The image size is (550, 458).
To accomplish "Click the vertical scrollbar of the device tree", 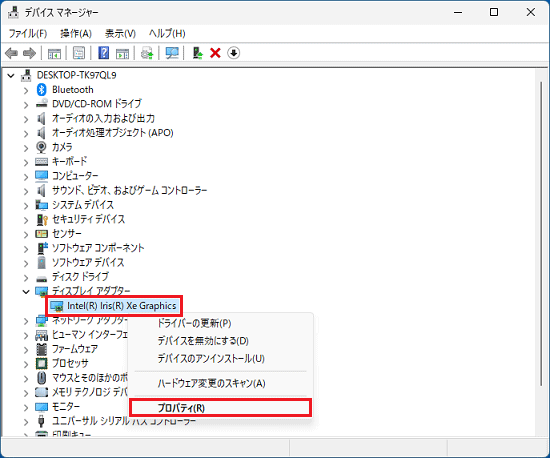I will (x=541, y=234).
